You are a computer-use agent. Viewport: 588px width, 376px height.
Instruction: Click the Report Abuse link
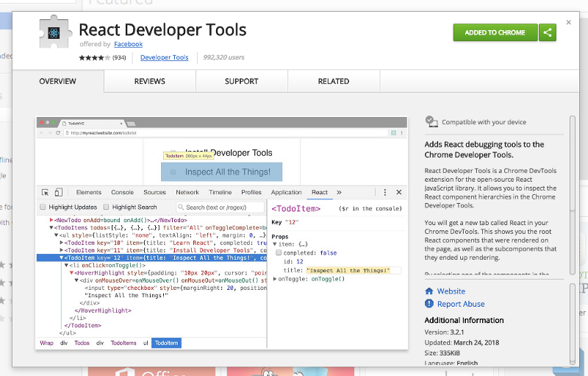pyautogui.click(x=461, y=304)
